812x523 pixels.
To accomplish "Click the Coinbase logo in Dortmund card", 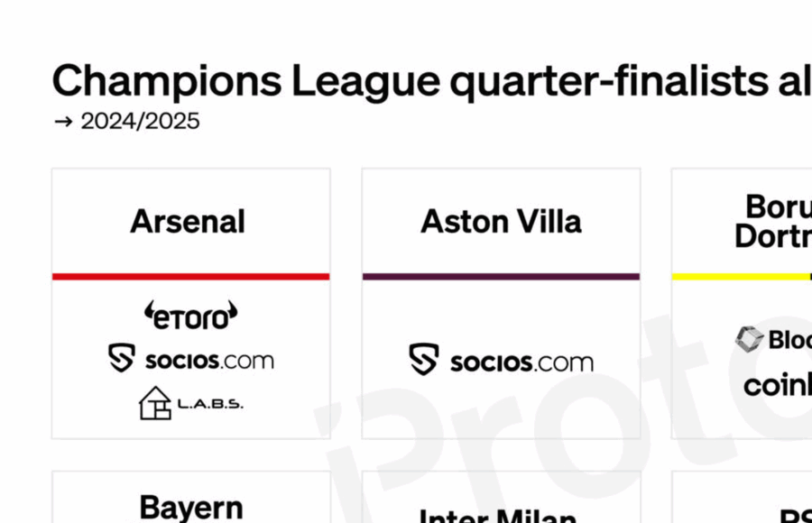I will (778, 385).
